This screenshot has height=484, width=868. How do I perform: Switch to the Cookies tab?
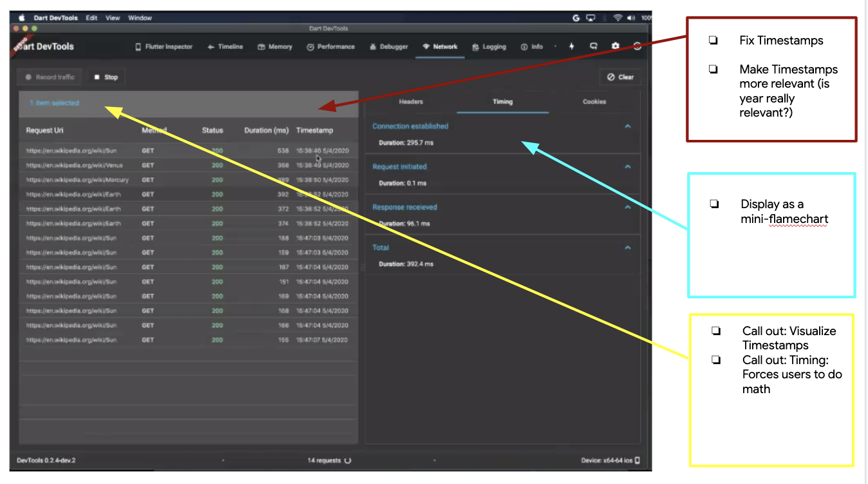pyautogui.click(x=594, y=101)
